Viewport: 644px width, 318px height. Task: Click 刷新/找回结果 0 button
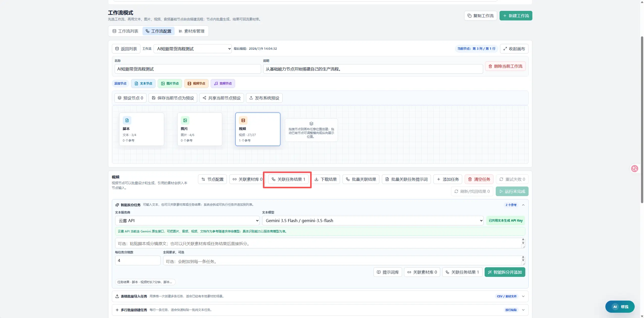click(x=472, y=191)
